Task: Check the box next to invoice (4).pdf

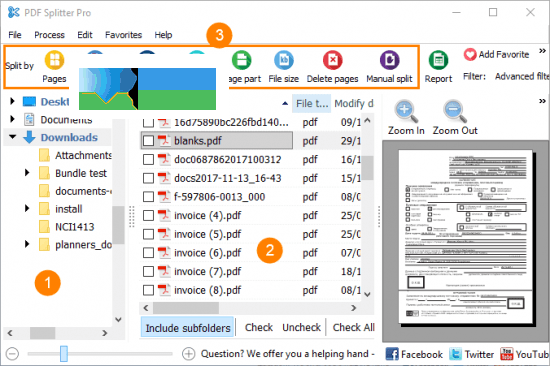Action: tap(148, 215)
